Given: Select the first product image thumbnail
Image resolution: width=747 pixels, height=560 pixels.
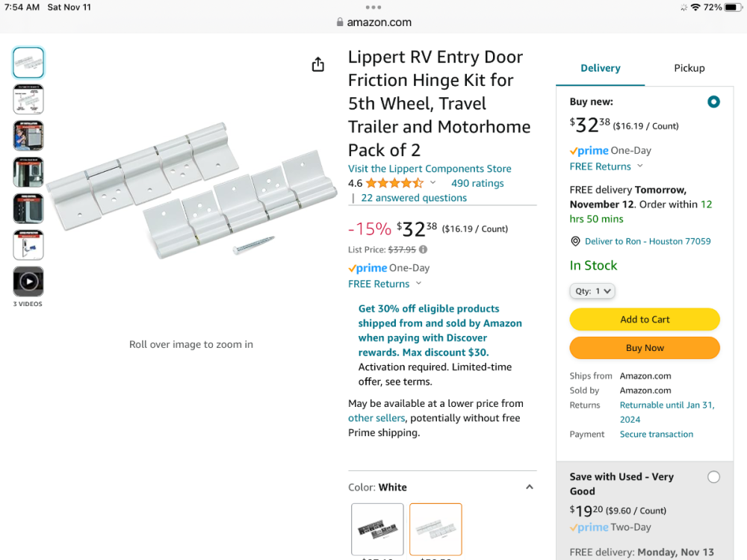Looking at the screenshot, I should tap(28, 63).
